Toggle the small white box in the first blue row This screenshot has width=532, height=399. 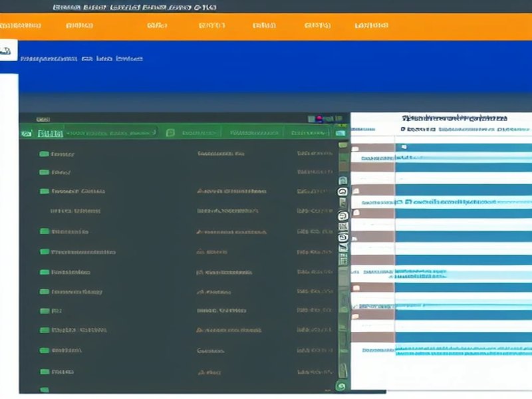tap(404, 147)
